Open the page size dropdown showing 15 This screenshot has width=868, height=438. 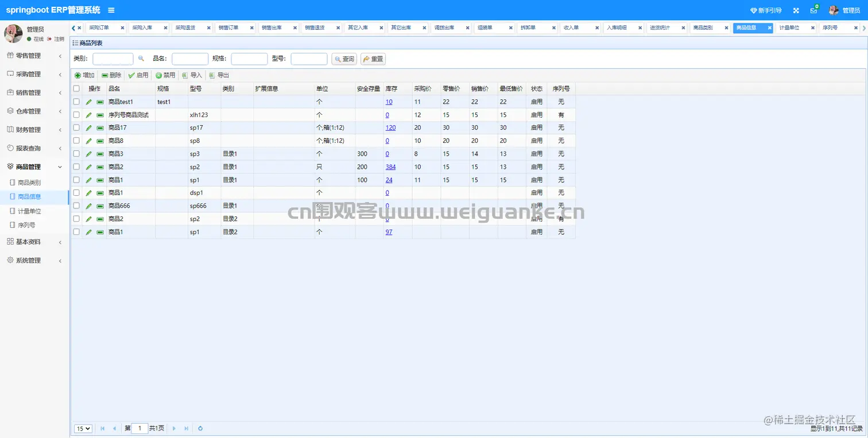click(83, 428)
